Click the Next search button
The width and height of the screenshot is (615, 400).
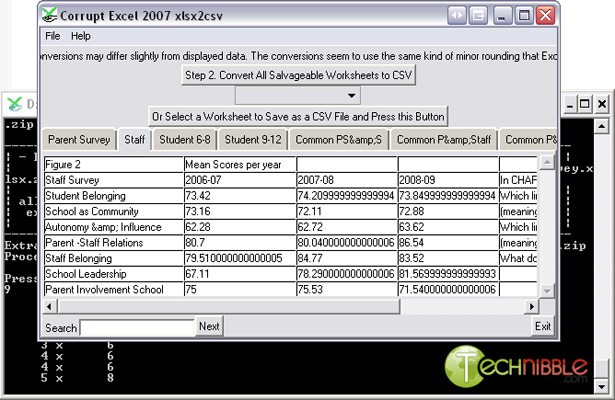(x=209, y=326)
